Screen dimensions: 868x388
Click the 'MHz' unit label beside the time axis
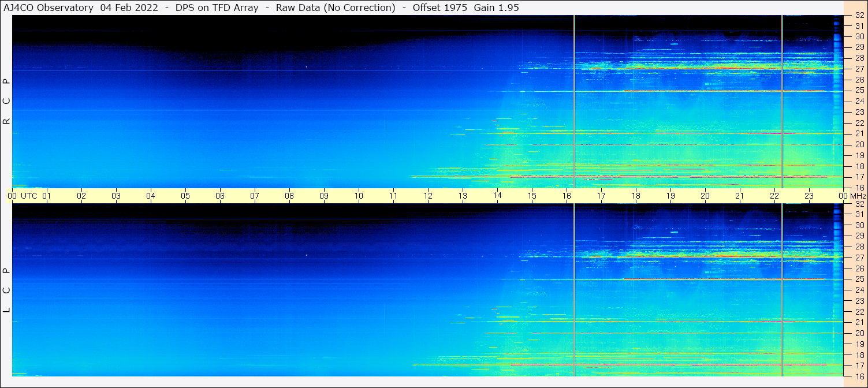(858, 196)
